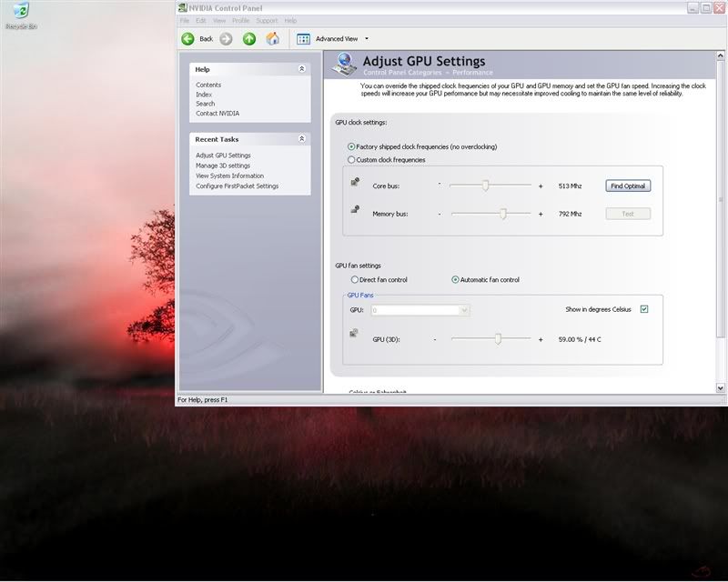Open the Support menu
728x582 pixels.
coord(267,20)
